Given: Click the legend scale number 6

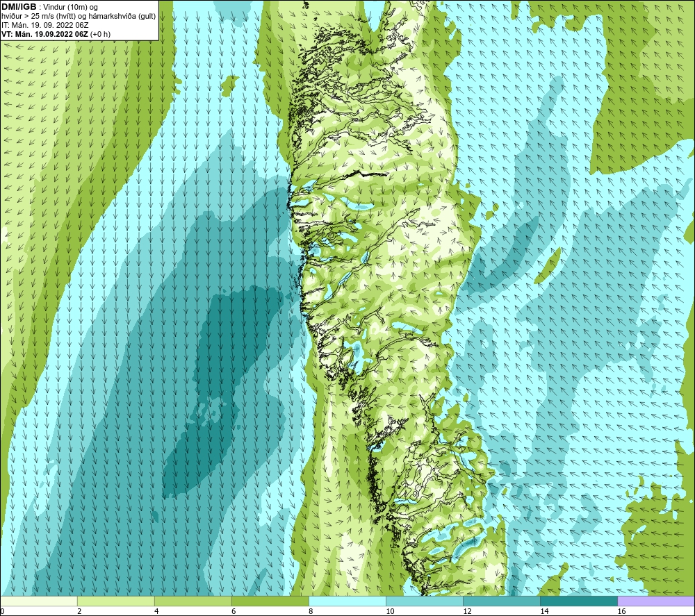Looking at the screenshot, I should point(234,612).
